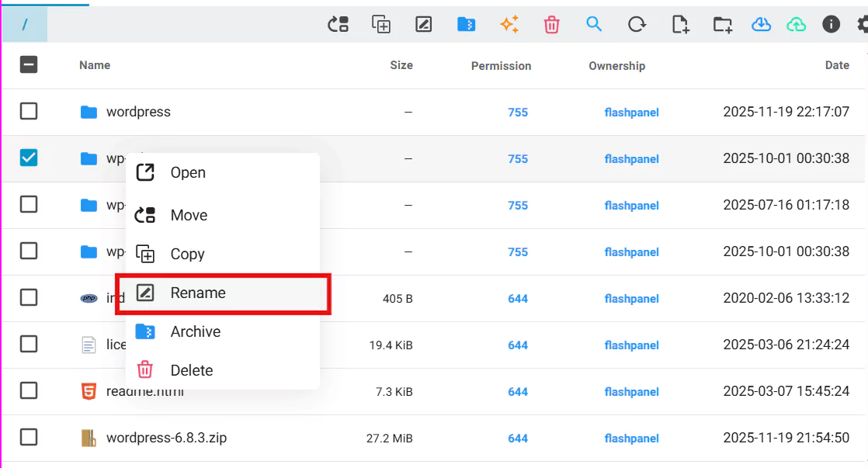This screenshot has width=868, height=468.
Task: Click the cloud download icon
Action: [x=761, y=25]
